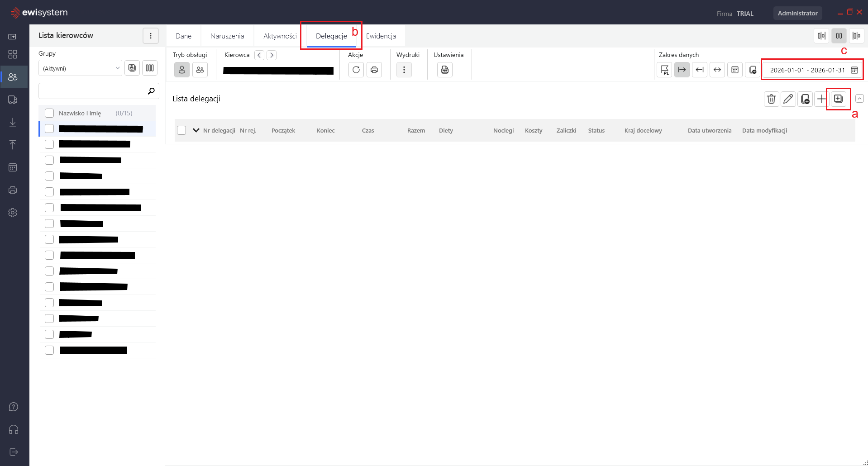
Task: Open help question mark icon in sidebar
Action: click(x=14, y=407)
